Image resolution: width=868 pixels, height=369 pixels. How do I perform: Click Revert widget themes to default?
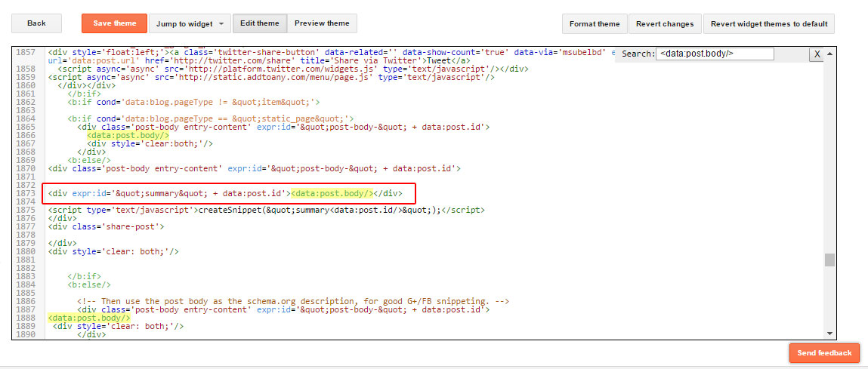[x=769, y=24]
